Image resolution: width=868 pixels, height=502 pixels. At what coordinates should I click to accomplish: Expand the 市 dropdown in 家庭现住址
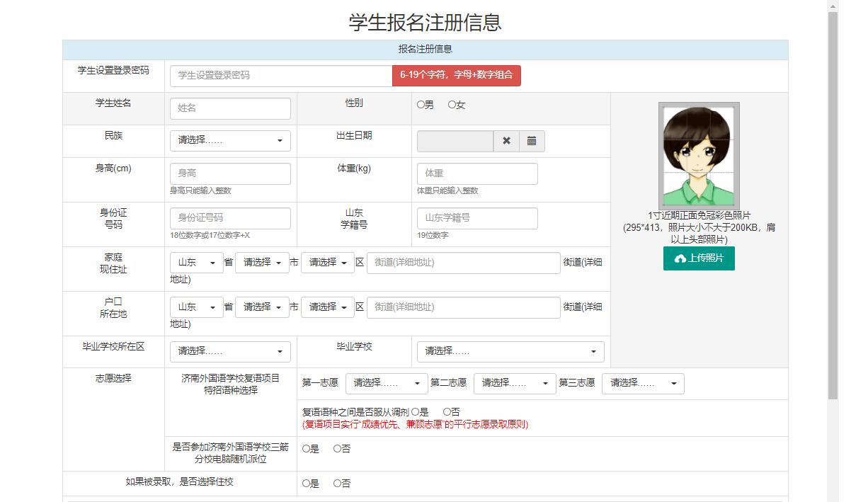click(x=262, y=262)
